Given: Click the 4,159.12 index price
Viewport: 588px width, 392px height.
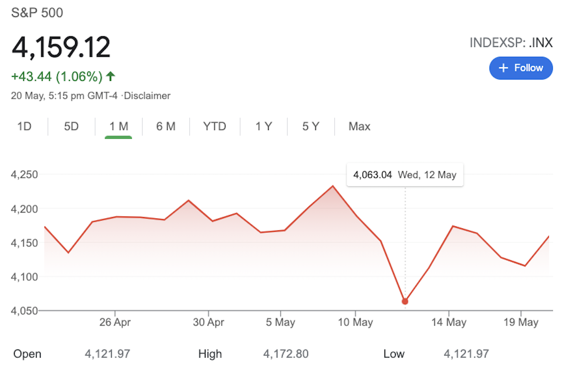Looking at the screenshot, I should point(61,48).
